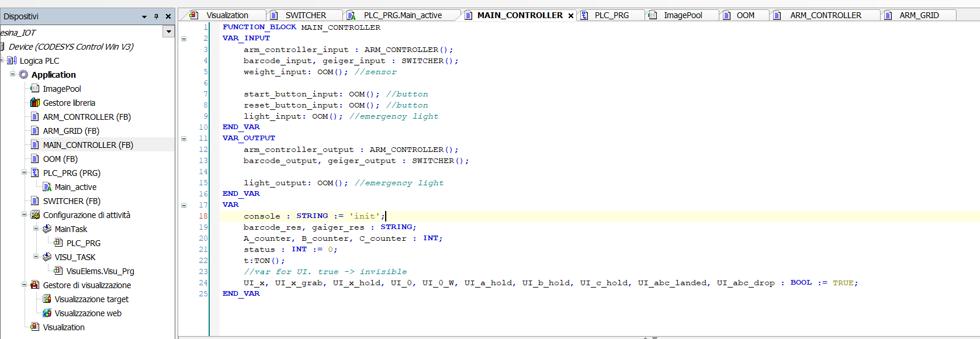This screenshot has height=339, width=980.
Task: Switch to the SWITCHER editor tab
Action: coord(306,15)
